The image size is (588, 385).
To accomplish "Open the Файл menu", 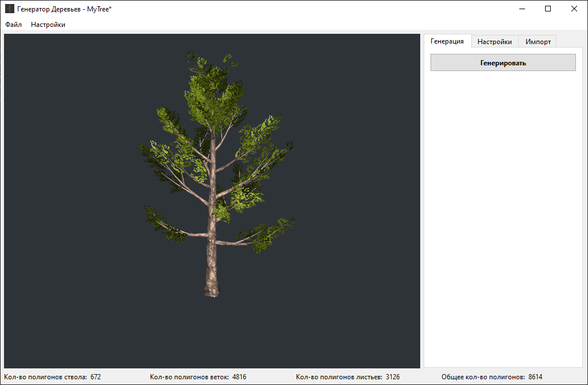I will coord(14,25).
